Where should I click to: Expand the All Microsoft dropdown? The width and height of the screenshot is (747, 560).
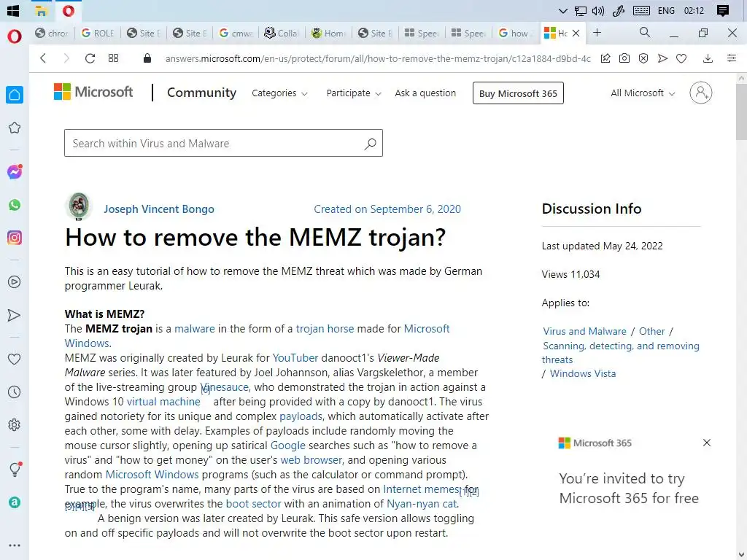[643, 93]
